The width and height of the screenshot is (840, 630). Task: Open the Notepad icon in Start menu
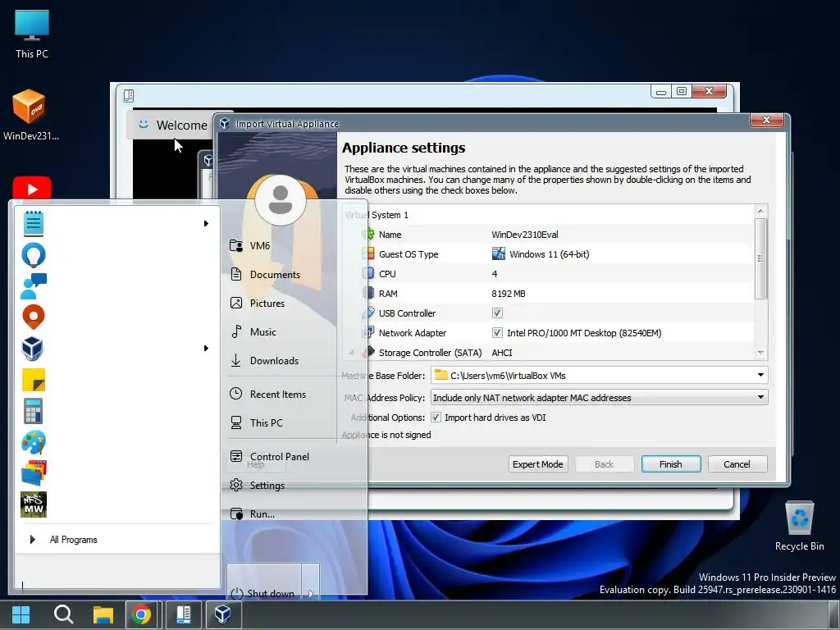coord(33,223)
